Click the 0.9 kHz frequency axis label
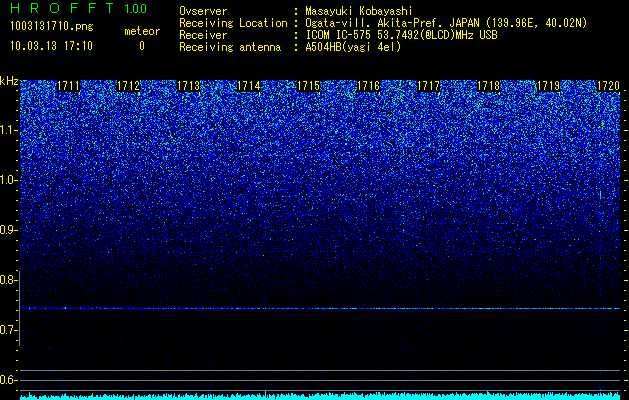Image resolution: width=629 pixels, height=400 pixels. click(x=8, y=230)
